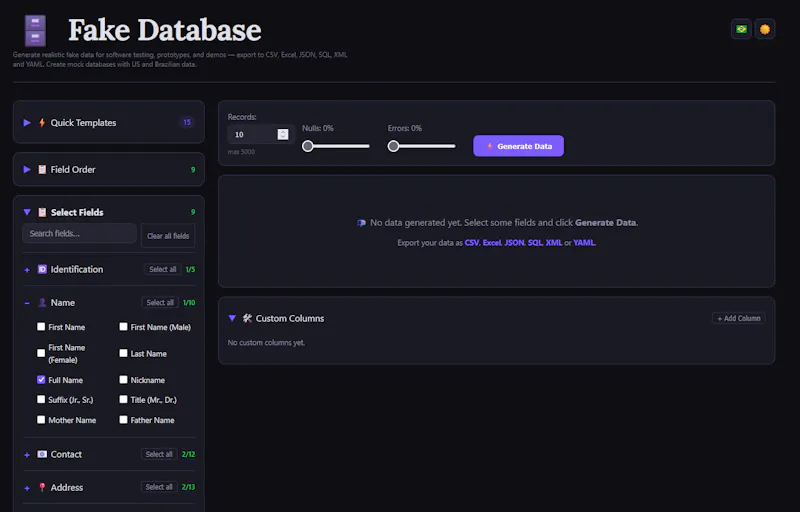
Task: Click the empty-state icon before No data generated
Action: [361, 223]
